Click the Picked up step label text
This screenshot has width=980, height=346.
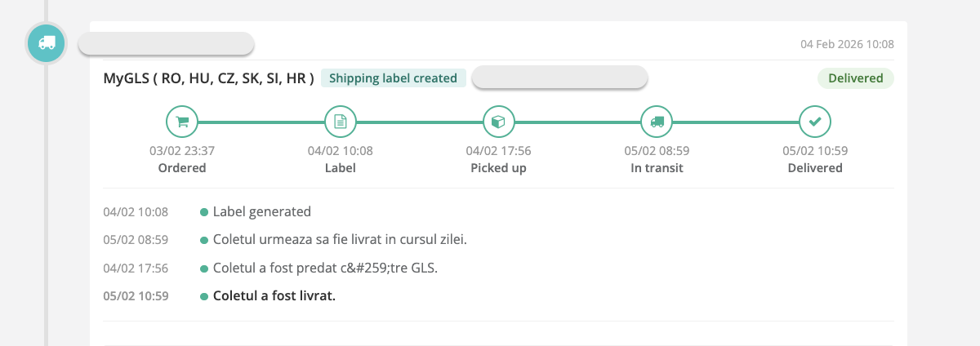click(x=498, y=168)
